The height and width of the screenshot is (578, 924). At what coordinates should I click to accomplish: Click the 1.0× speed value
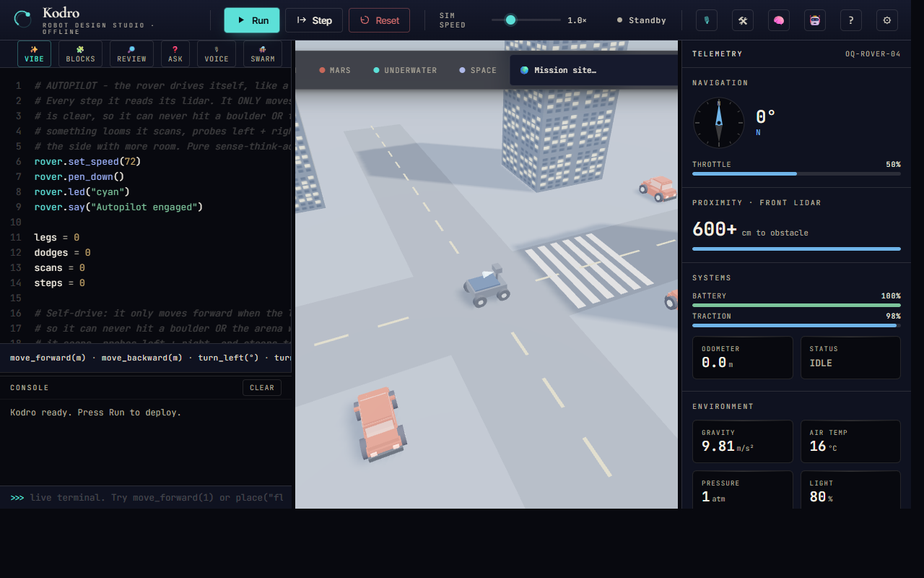coord(577,20)
